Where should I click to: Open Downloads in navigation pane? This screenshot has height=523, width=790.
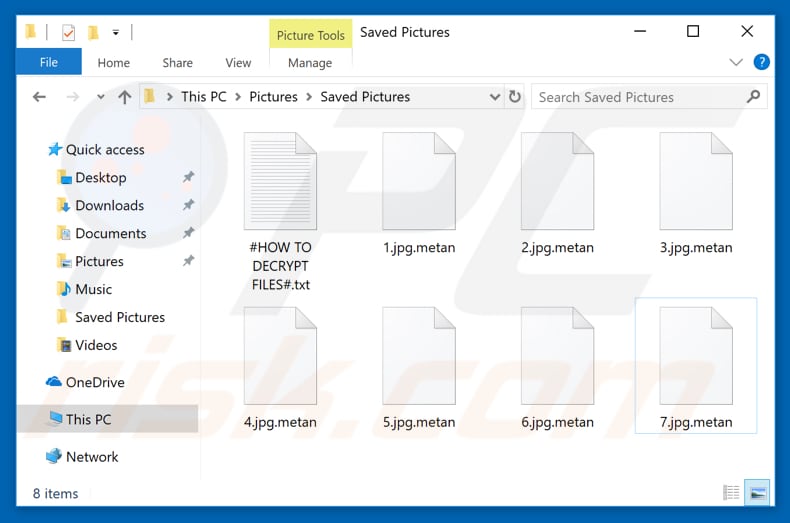pyautogui.click(x=101, y=205)
